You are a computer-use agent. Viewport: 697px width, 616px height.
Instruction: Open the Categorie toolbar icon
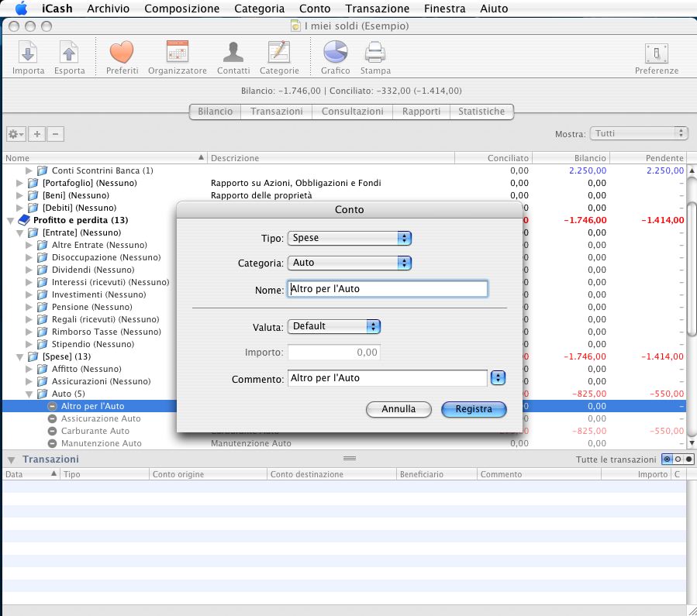tap(279, 53)
